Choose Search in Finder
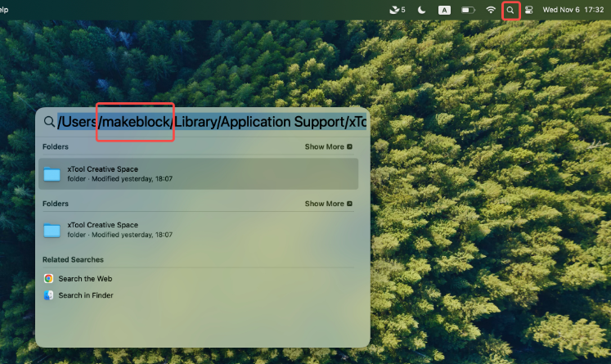The width and height of the screenshot is (611, 364). pos(86,295)
